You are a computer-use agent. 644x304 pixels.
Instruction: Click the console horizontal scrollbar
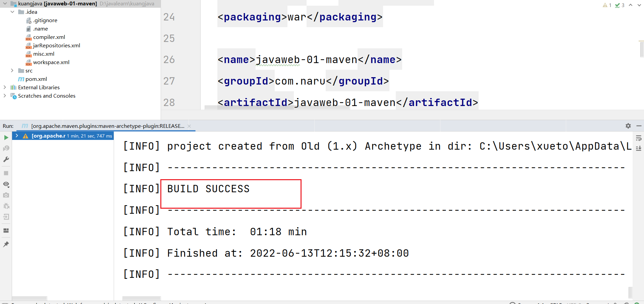point(142,298)
